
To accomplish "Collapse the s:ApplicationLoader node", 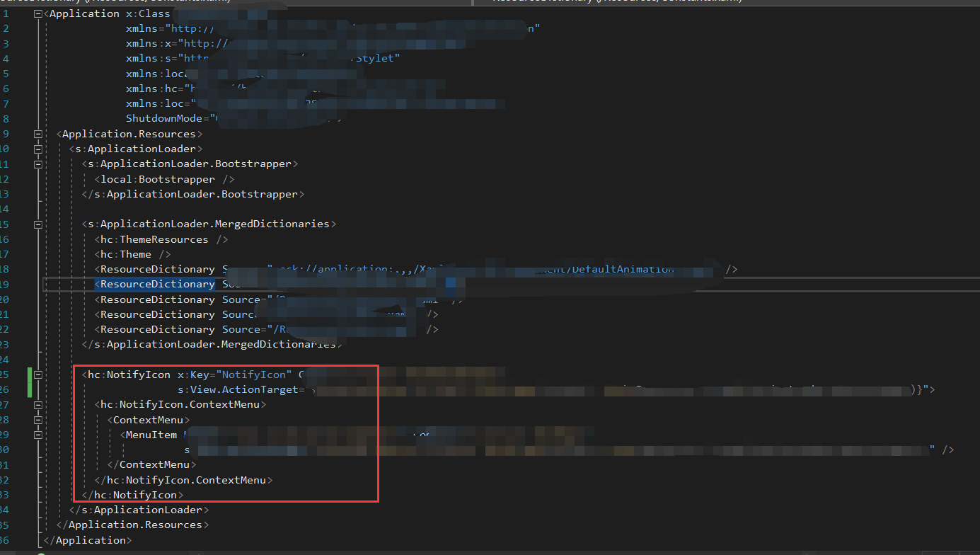I will 38,149.
